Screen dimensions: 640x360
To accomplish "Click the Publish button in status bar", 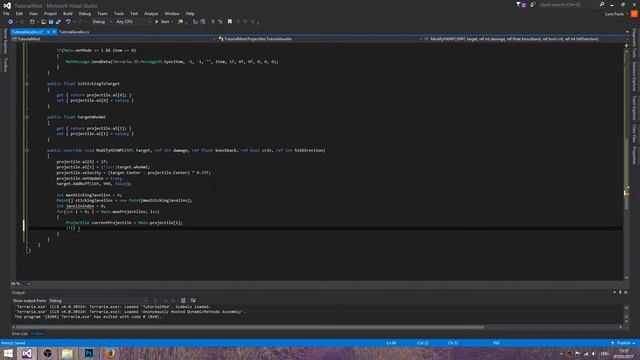I will [x=623, y=343].
